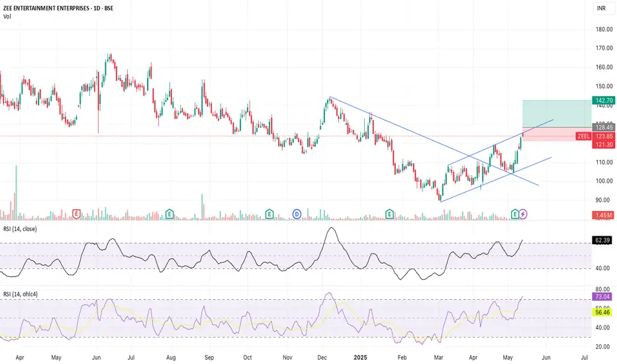This screenshot has height=364, width=617.
Task: Click the 170.00 price axis label
Action: pyautogui.click(x=604, y=48)
